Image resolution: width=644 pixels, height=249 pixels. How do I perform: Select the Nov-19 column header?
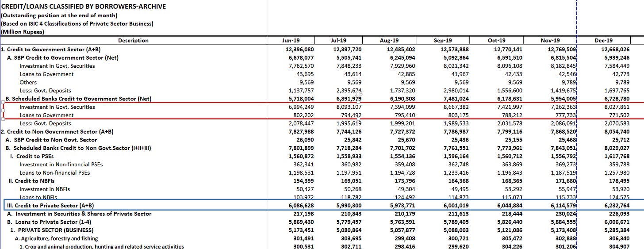pos(550,41)
